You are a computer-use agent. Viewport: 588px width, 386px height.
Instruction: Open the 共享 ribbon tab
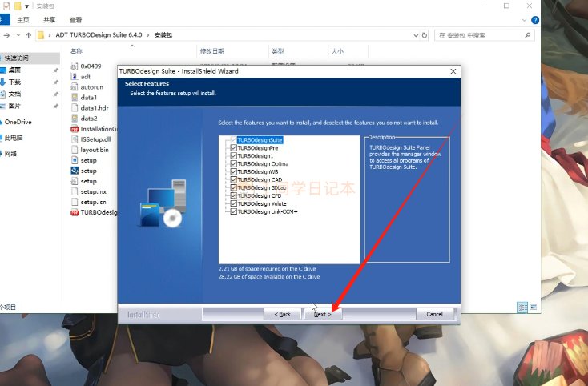(49, 20)
